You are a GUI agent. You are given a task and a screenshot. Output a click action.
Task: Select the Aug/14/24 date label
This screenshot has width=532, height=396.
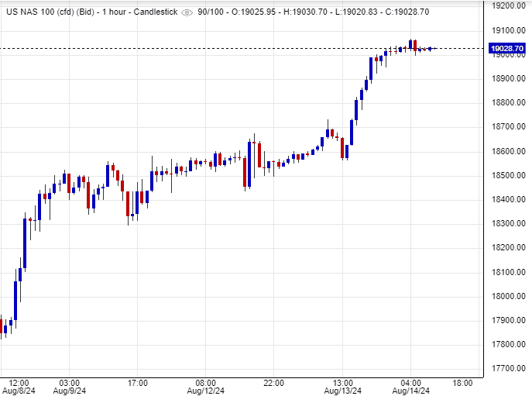[410, 391]
